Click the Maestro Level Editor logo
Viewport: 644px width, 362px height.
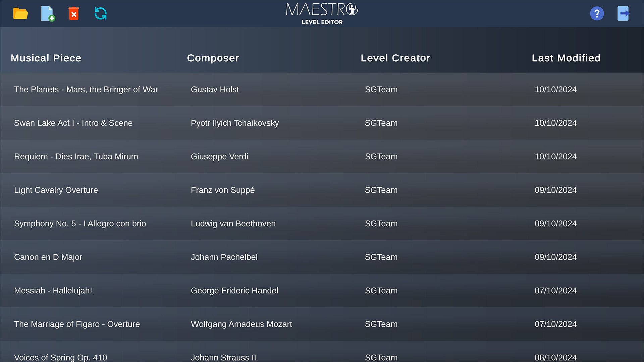322,14
